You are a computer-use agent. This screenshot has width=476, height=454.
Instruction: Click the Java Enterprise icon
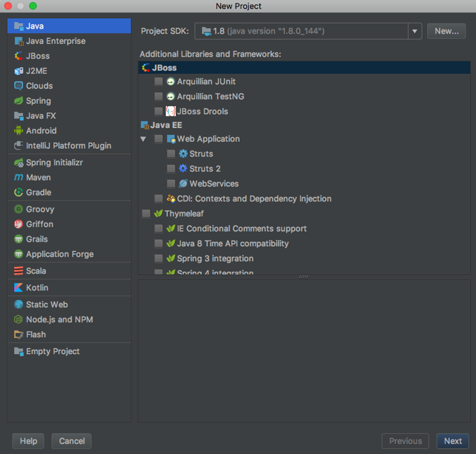[19, 41]
